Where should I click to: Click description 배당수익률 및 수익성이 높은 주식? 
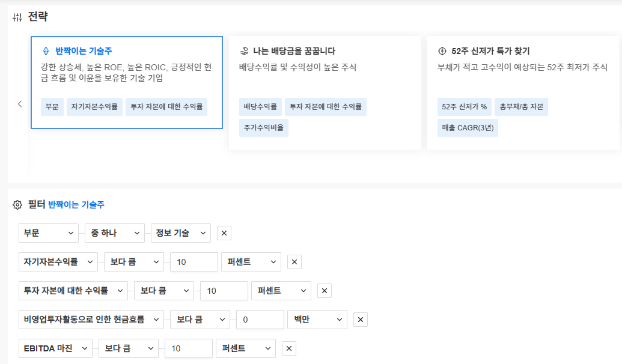click(x=297, y=67)
